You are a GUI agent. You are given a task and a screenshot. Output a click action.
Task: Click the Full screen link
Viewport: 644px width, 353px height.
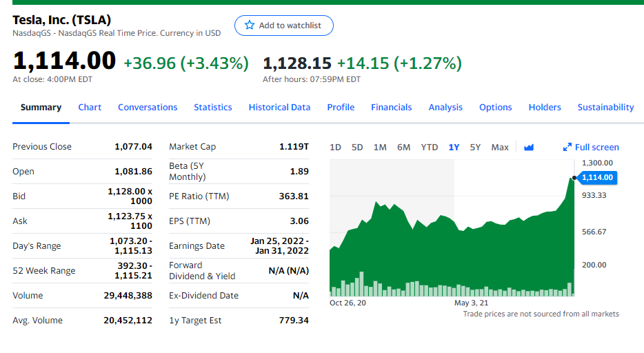pos(596,147)
